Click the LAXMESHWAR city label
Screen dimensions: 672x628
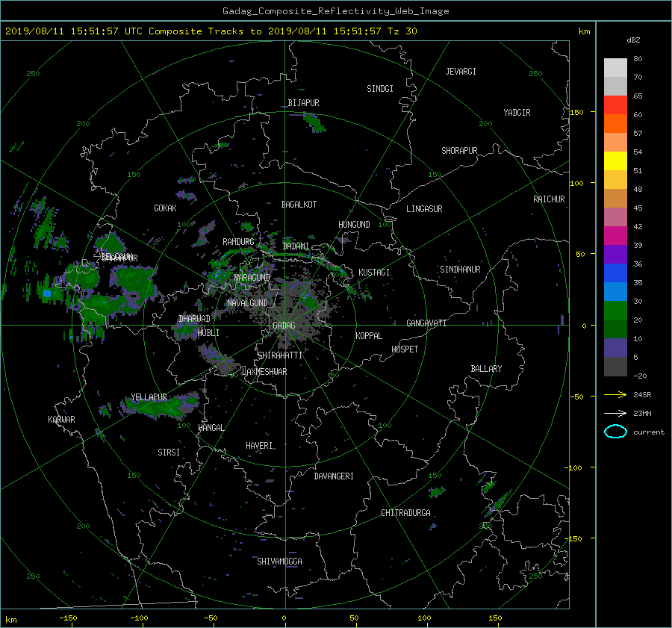pyautogui.click(x=264, y=372)
